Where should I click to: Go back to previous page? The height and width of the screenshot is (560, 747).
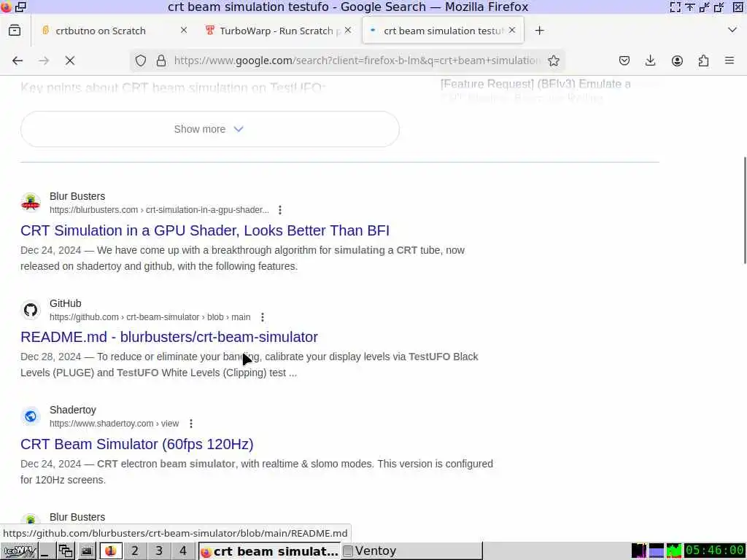coord(18,61)
